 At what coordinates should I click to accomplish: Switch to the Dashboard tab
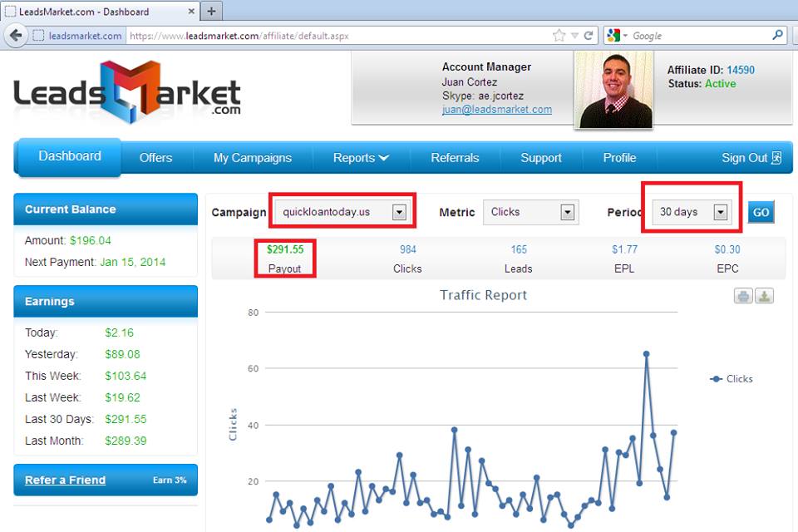tap(70, 156)
